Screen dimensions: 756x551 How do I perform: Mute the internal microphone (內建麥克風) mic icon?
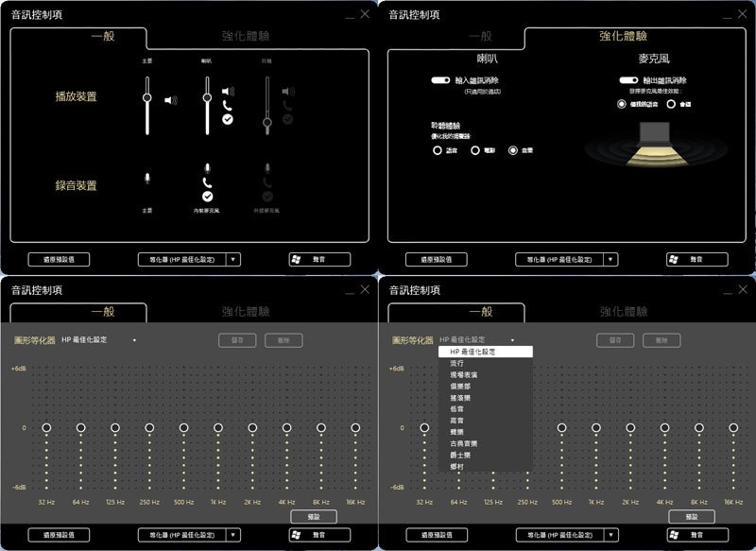[x=207, y=168]
